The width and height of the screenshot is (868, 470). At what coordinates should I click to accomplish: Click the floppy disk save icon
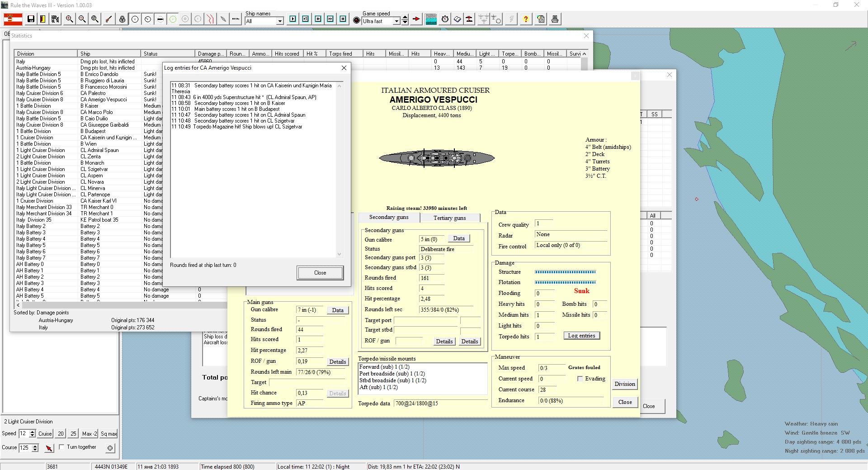[31, 19]
